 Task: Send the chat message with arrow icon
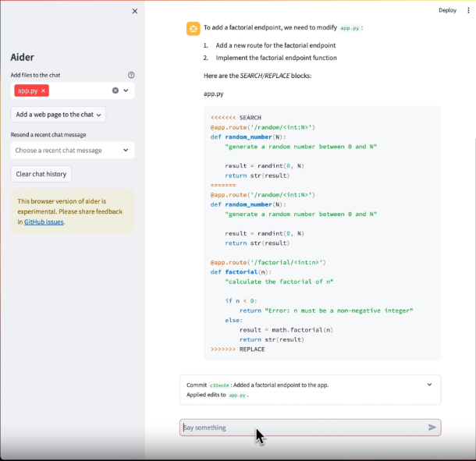click(432, 427)
